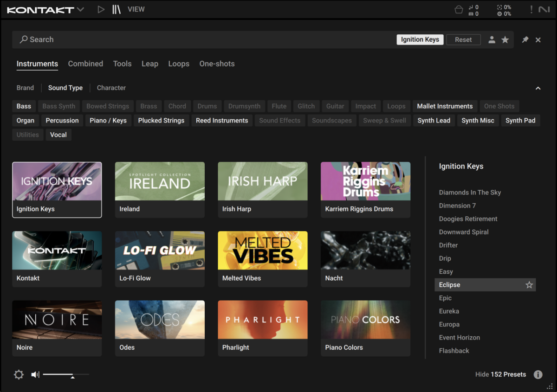Open the Kontakt logo dropdown menu

click(45, 10)
